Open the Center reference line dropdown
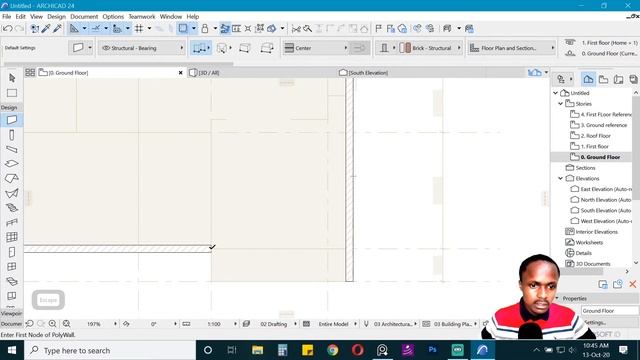 [x=316, y=48]
